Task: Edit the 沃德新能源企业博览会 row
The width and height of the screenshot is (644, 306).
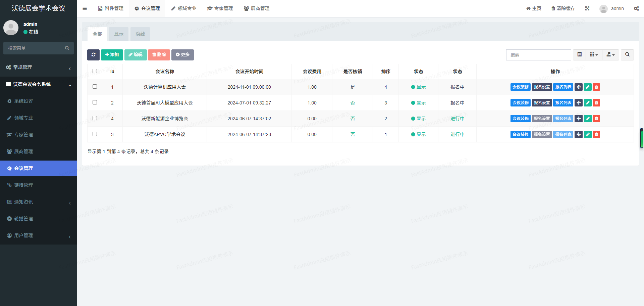Action: [x=588, y=119]
